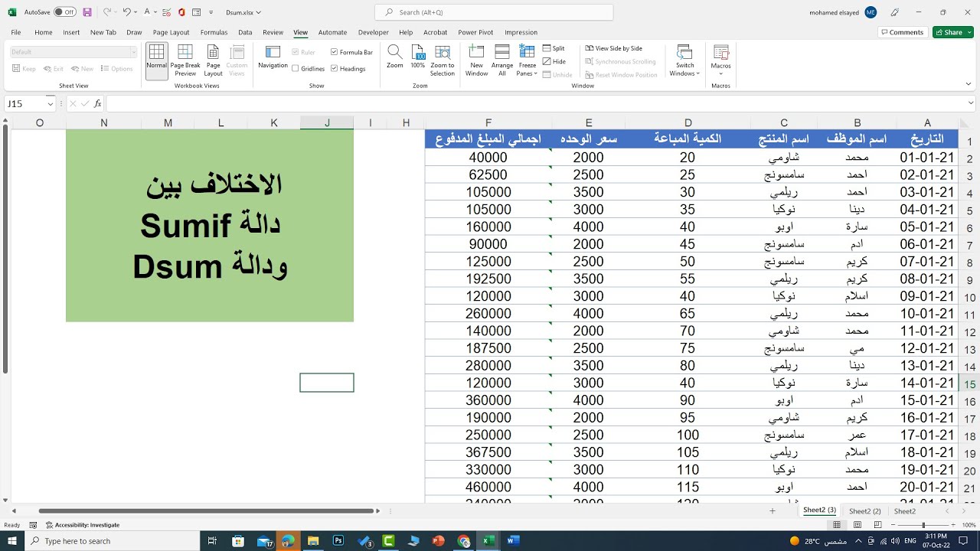Switch to the Data tab
980x551 pixels.
pyautogui.click(x=245, y=32)
